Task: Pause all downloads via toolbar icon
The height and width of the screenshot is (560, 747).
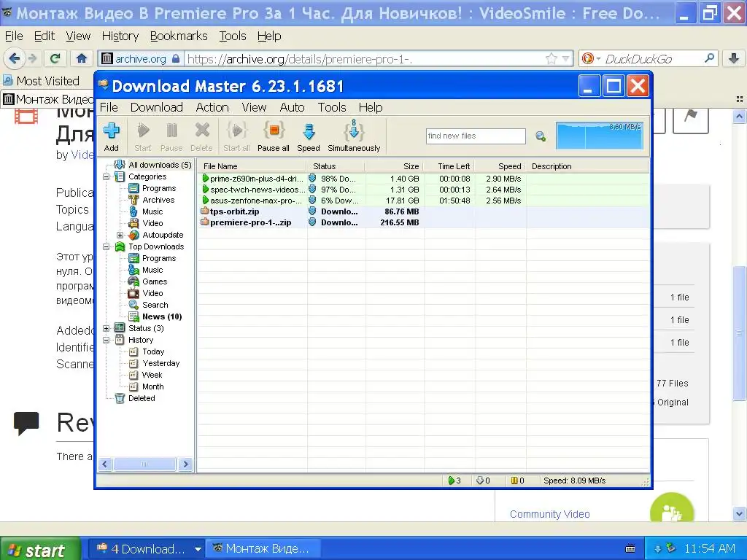Action: click(x=274, y=136)
